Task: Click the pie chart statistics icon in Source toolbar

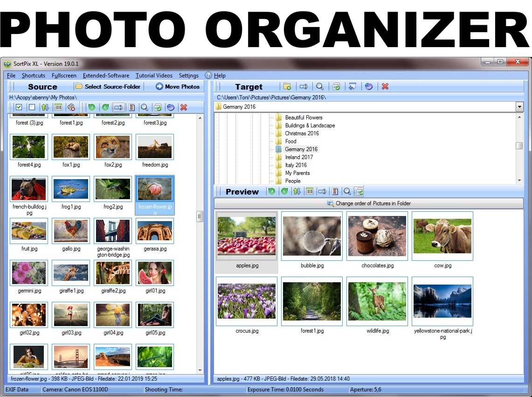Action: (171, 107)
